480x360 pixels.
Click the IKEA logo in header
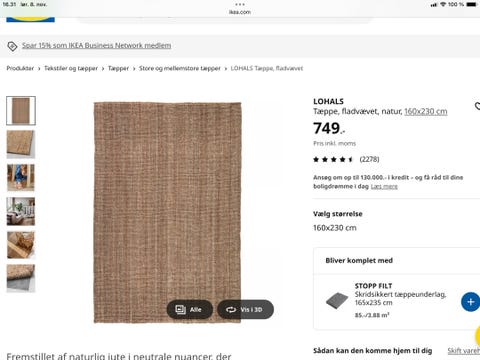tap(30, 18)
